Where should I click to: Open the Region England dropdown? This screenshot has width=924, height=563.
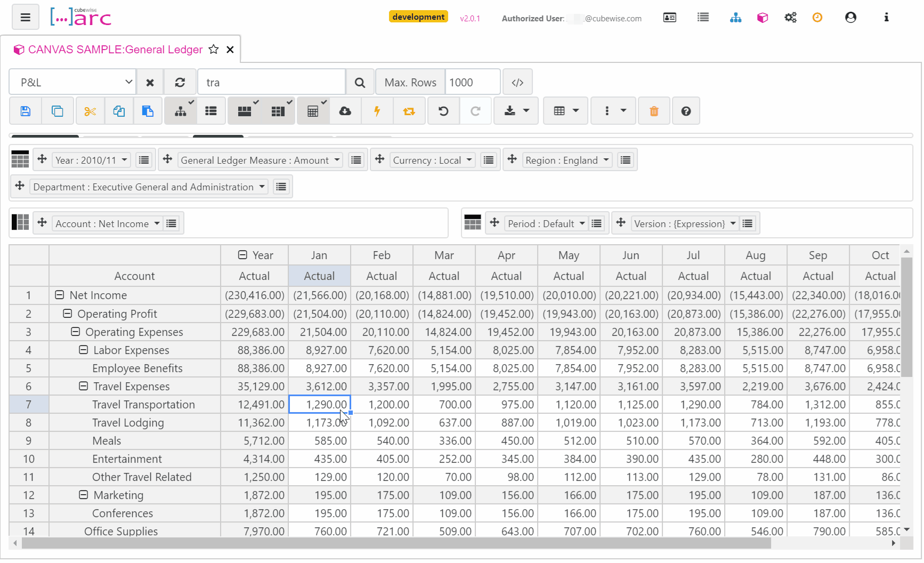click(567, 160)
